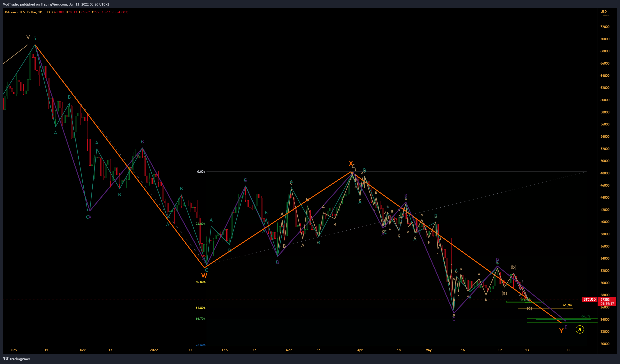The height and width of the screenshot is (364, 620).
Task: Click Mar on the date axis
Action: [289, 350]
